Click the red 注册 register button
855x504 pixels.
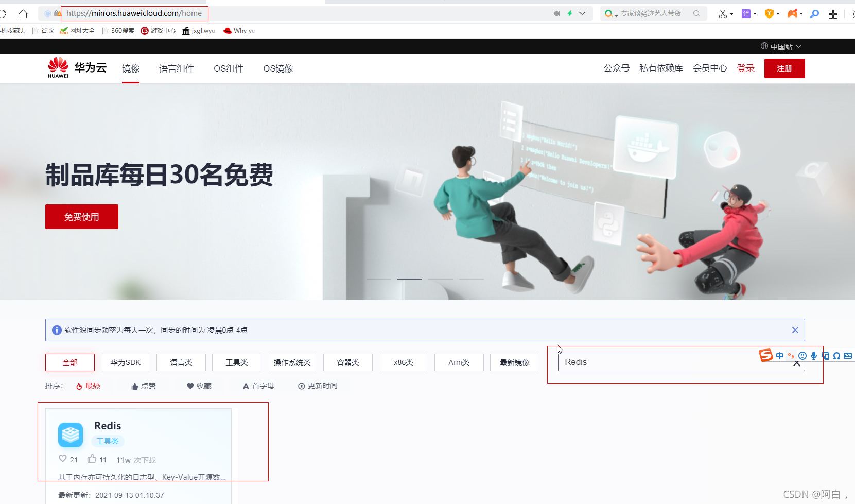[784, 68]
